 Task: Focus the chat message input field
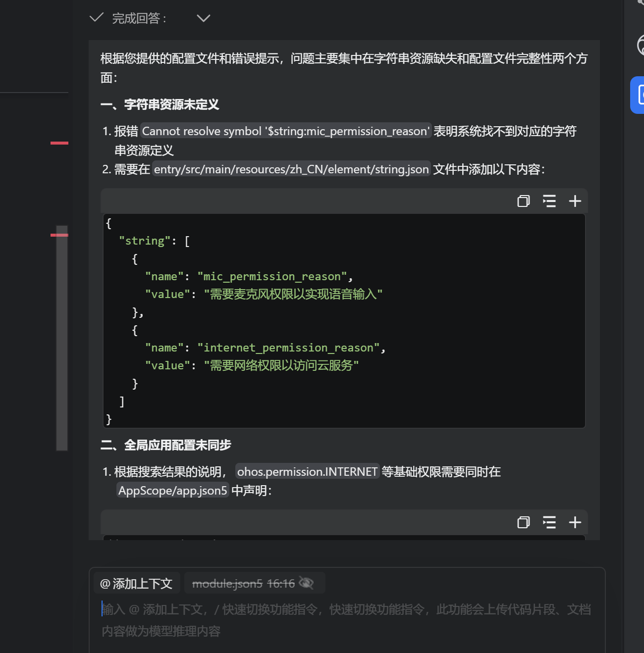pos(347,620)
